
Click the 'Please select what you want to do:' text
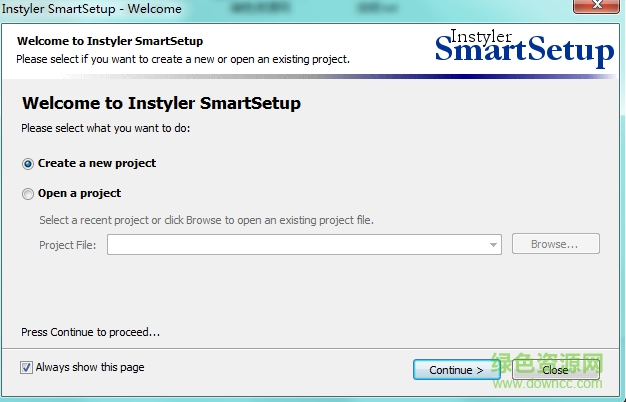(106, 128)
